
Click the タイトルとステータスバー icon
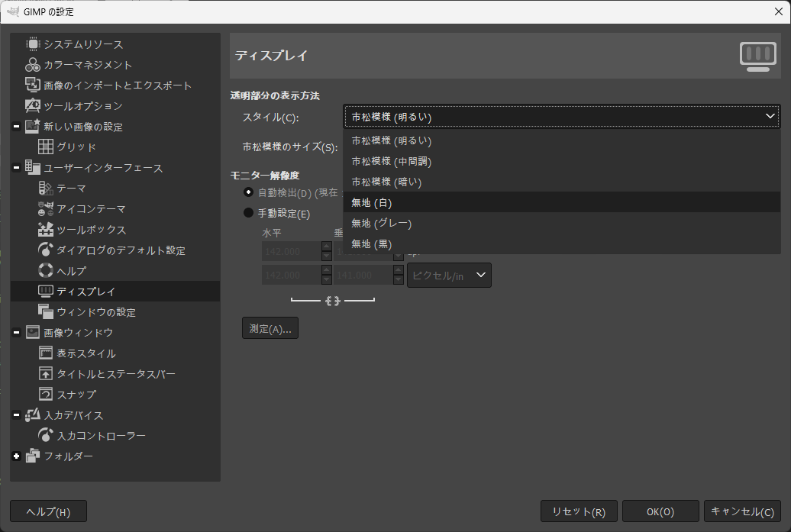pos(45,374)
